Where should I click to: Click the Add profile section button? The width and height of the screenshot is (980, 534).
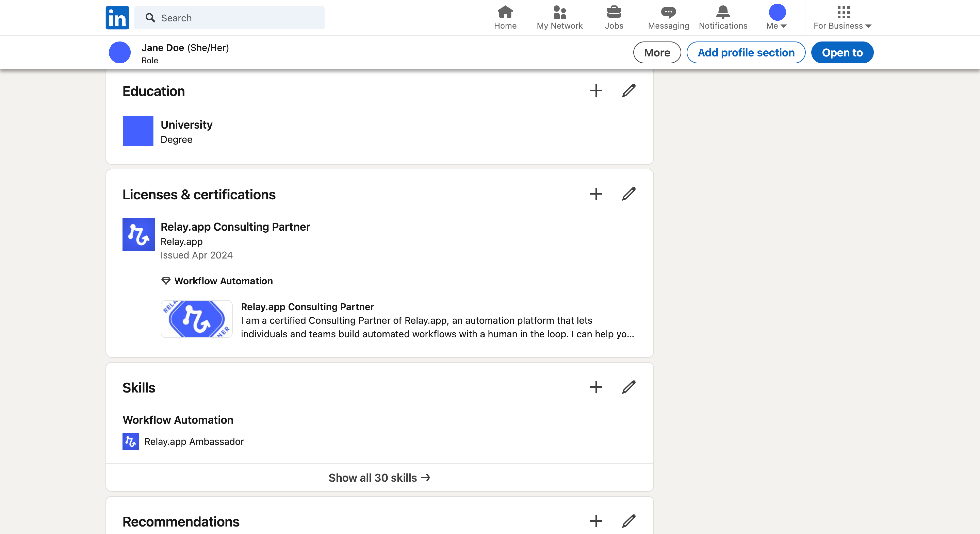(746, 53)
